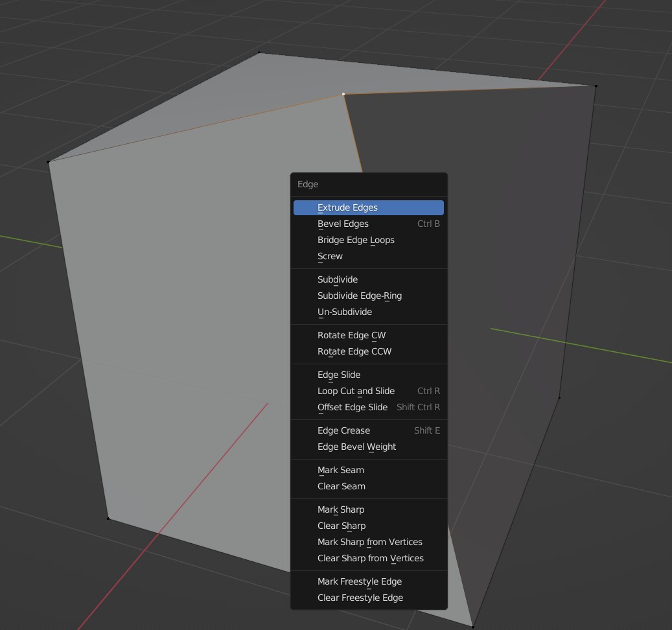Choose the Screw menu item
This screenshot has height=630, width=672.
pos(369,256)
